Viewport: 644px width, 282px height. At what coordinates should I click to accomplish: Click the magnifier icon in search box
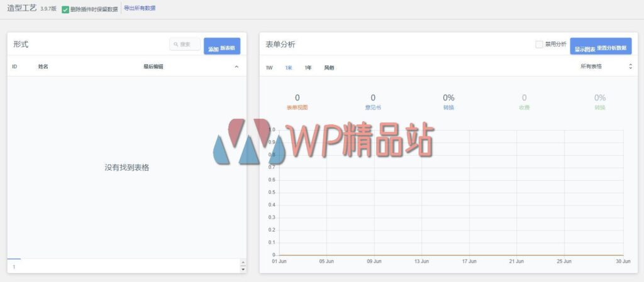(x=176, y=44)
